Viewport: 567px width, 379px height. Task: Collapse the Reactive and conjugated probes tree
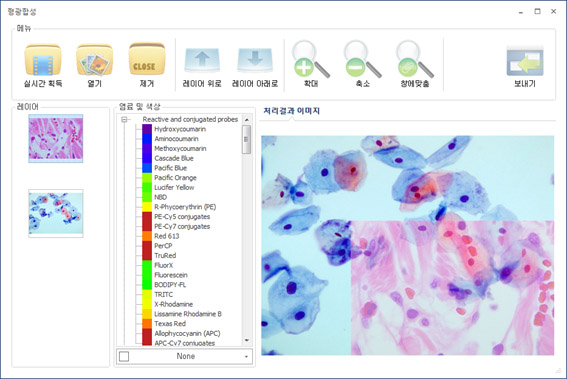tap(124, 119)
